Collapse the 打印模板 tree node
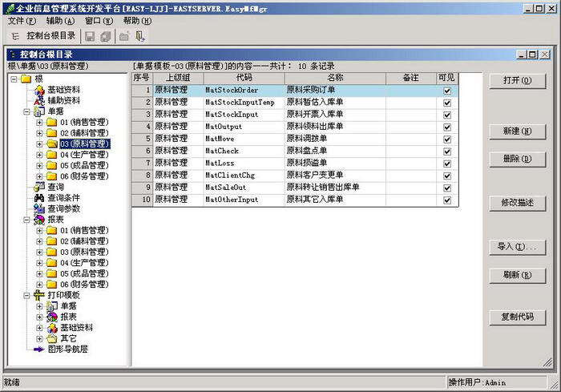 point(27,295)
